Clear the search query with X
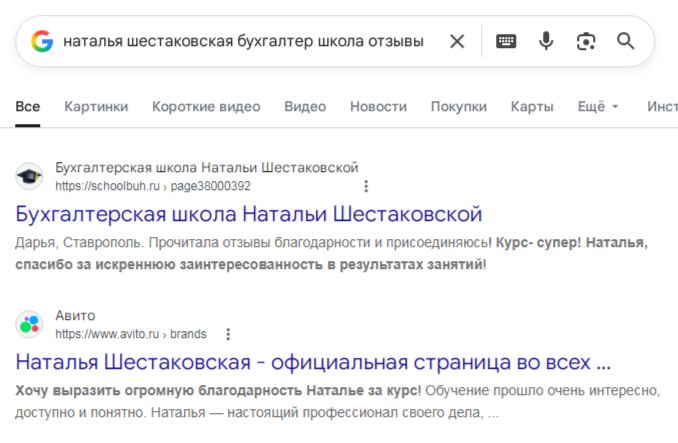 click(x=457, y=41)
